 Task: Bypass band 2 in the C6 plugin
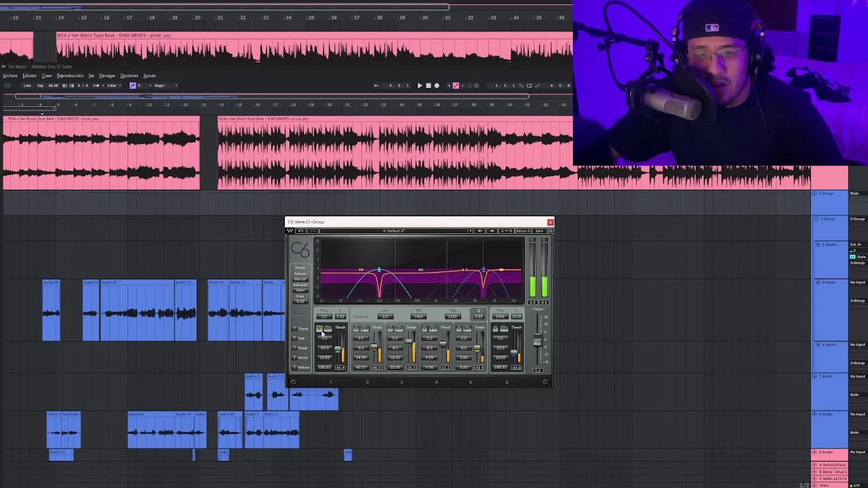[365, 329]
